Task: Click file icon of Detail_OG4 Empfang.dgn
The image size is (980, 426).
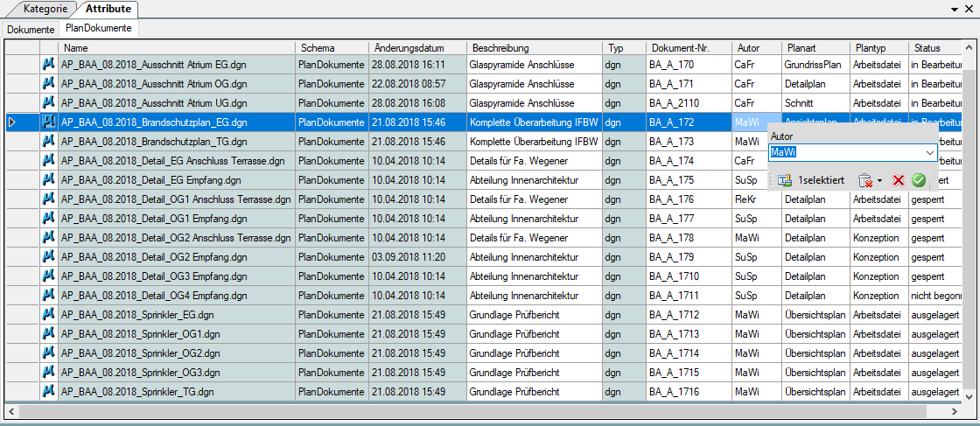Action: click(x=49, y=296)
